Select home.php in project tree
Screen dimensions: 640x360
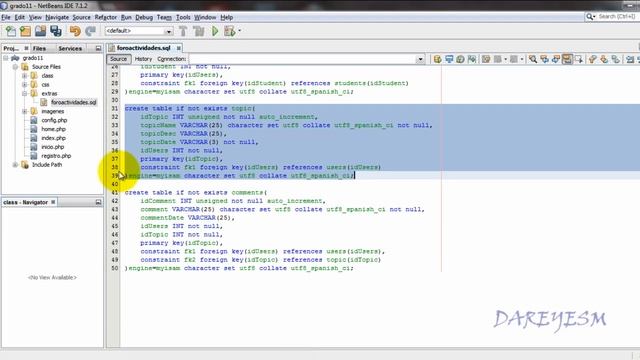point(53,129)
